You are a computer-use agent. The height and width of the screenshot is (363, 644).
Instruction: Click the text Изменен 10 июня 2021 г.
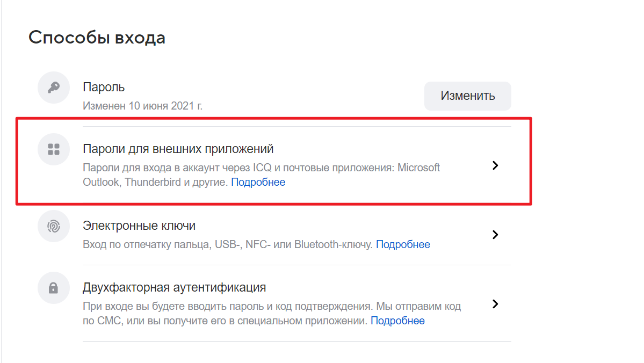pyautogui.click(x=142, y=106)
